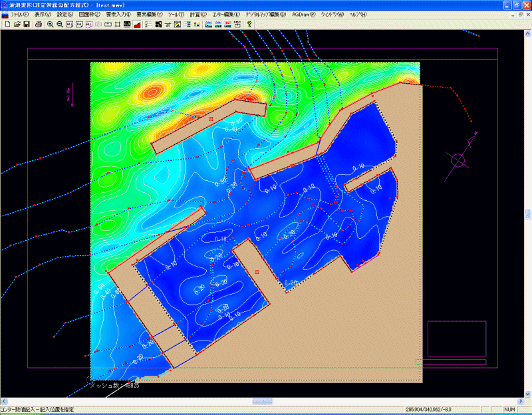
Task: Click the horizontal scrollbar thumb
Action: (263, 402)
